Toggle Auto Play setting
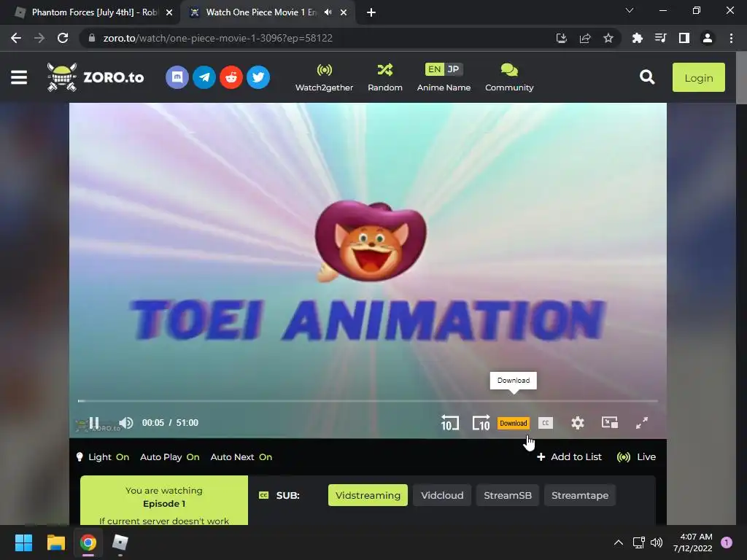The width and height of the screenshot is (747, 560). click(169, 457)
